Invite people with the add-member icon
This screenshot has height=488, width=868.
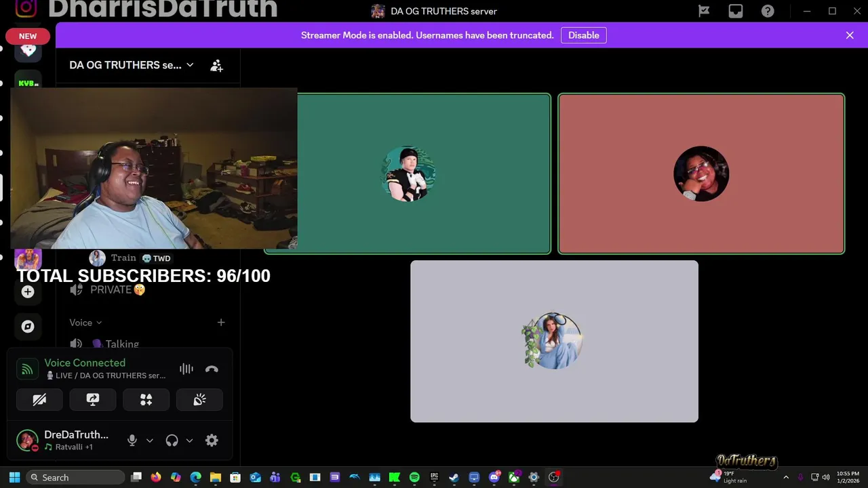click(216, 66)
